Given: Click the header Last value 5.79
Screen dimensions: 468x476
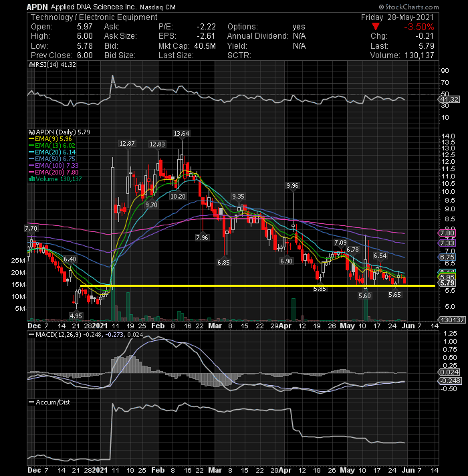Looking at the screenshot, I should coord(427,46).
